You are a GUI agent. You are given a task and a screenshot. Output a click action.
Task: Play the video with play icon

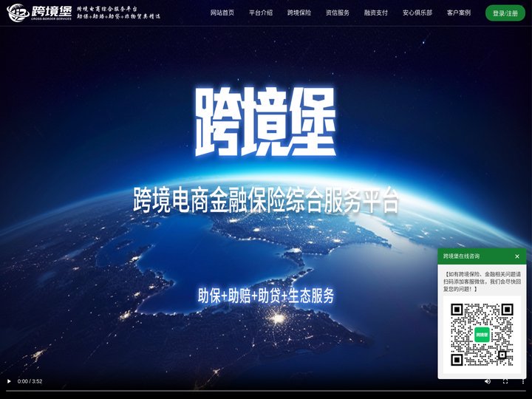[9, 381]
